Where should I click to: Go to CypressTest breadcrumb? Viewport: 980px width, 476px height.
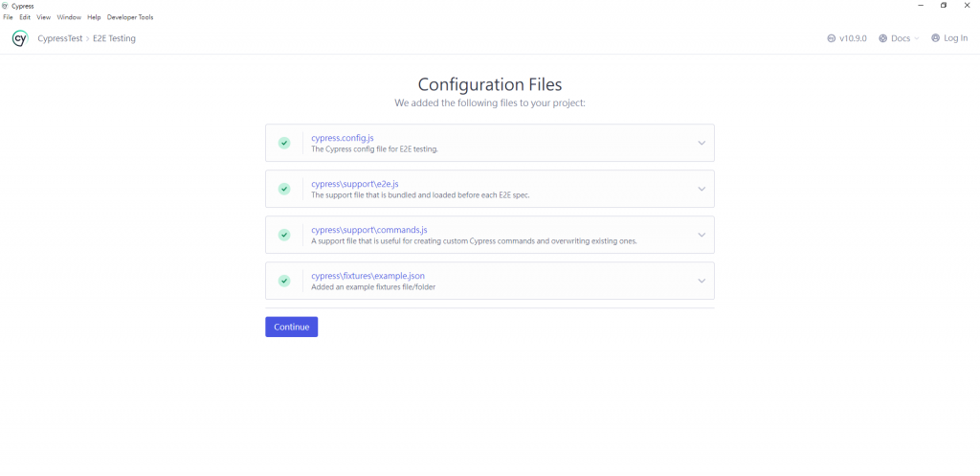(x=60, y=38)
